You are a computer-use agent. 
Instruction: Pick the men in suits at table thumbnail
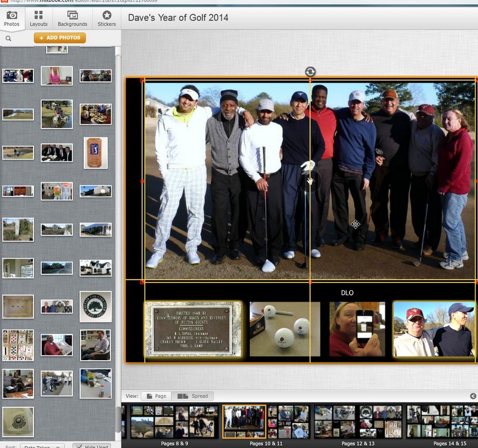coord(57,153)
